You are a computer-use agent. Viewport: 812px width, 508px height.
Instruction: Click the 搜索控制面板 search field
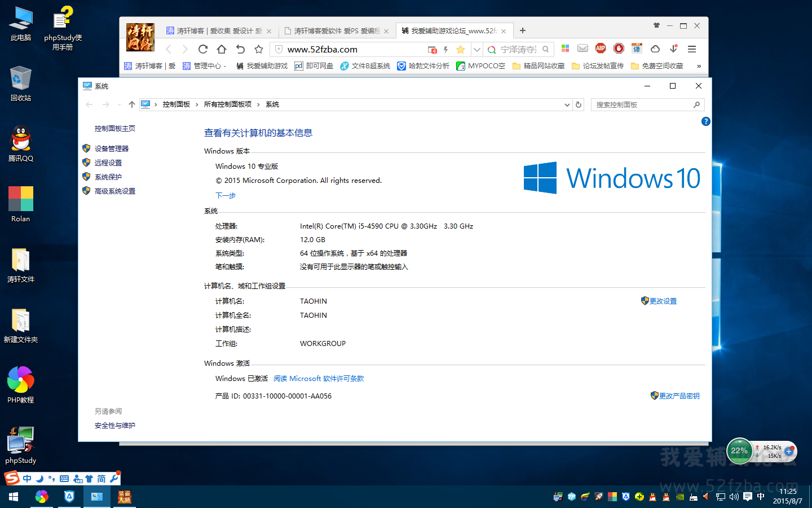pos(647,104)
